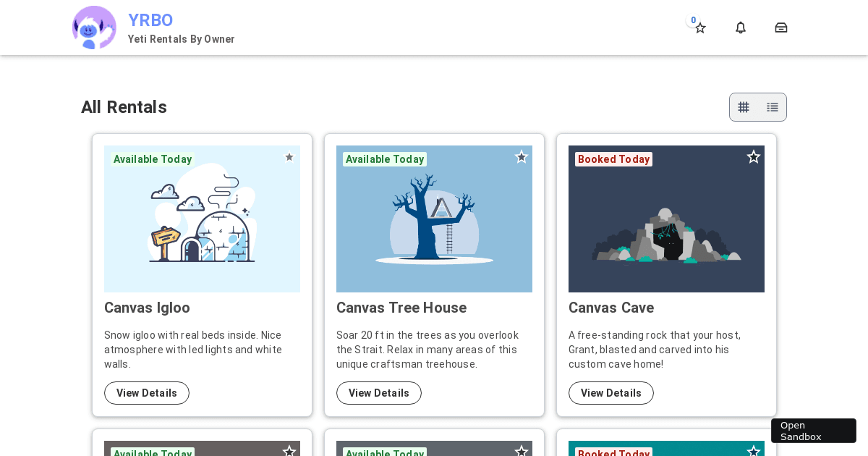Favorite the bottom-right booked rental
The width and height of the screenshot is (868, 456).
click(x=754, y=451)
